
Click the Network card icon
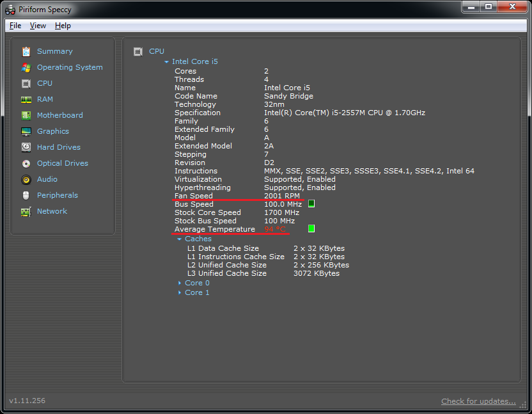tap(26, 212)
